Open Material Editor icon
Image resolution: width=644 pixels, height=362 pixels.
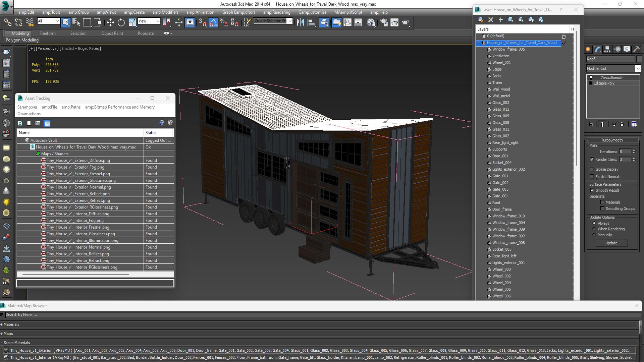371,22
